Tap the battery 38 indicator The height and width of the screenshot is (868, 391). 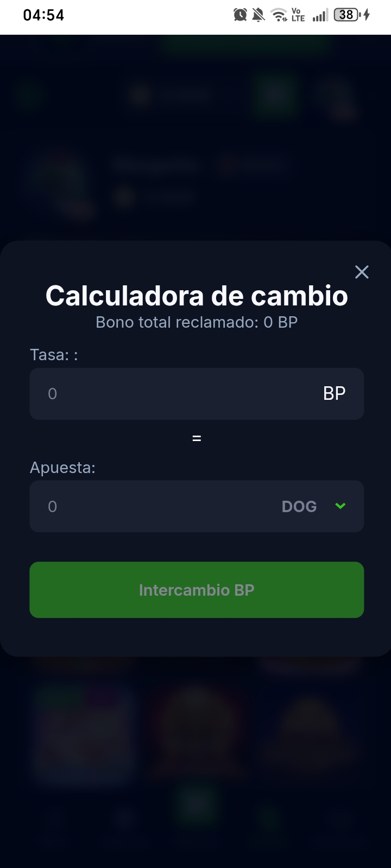(346, 15)
